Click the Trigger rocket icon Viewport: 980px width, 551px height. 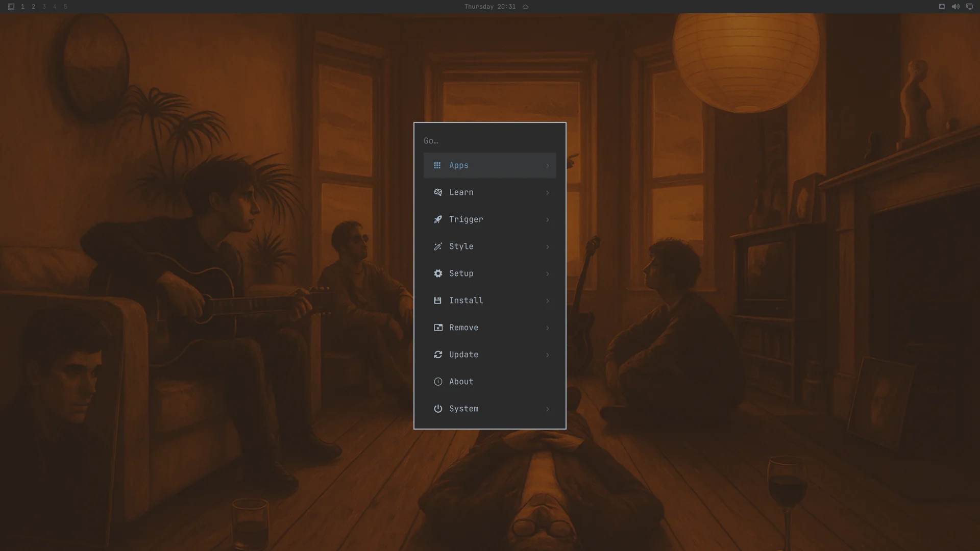click(438, 219)
